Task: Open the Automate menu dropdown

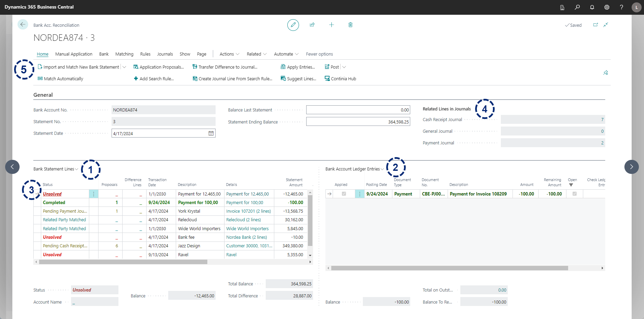Action: 286,54
